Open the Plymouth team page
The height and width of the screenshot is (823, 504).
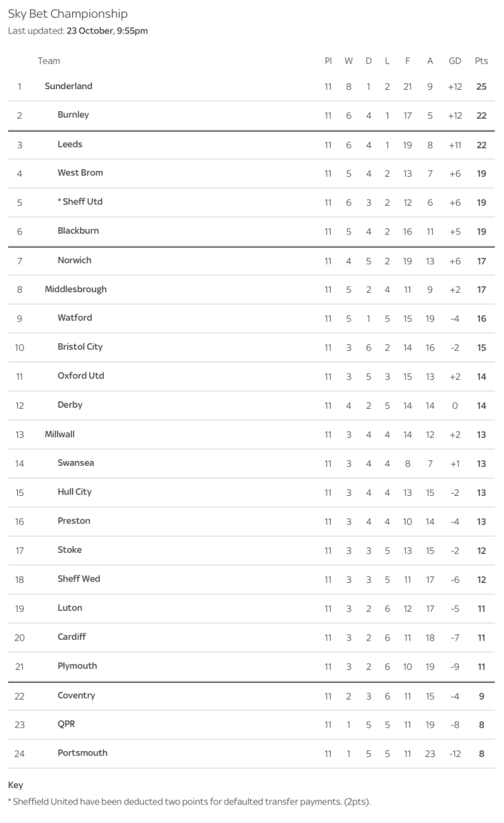coord(77,666)
